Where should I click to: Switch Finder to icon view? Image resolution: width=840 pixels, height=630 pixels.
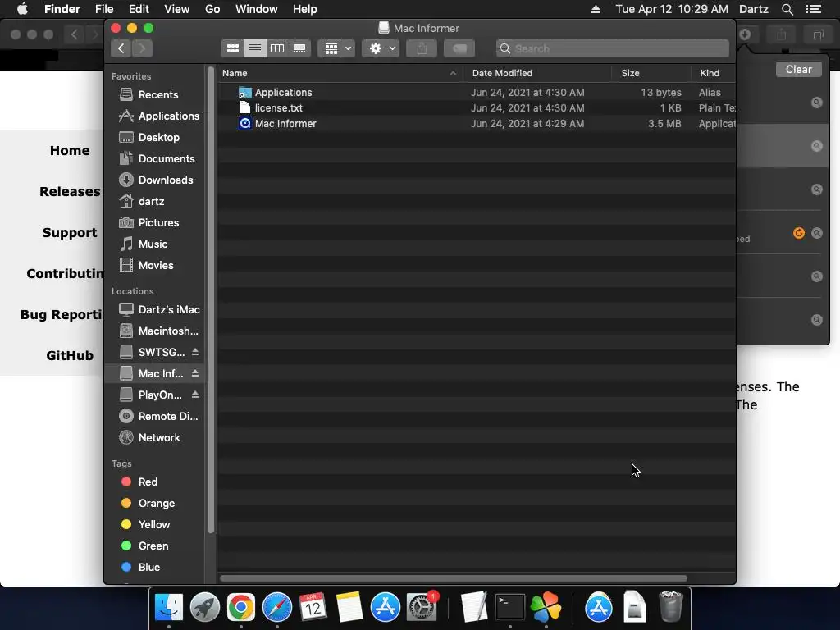tap(232, 48)
